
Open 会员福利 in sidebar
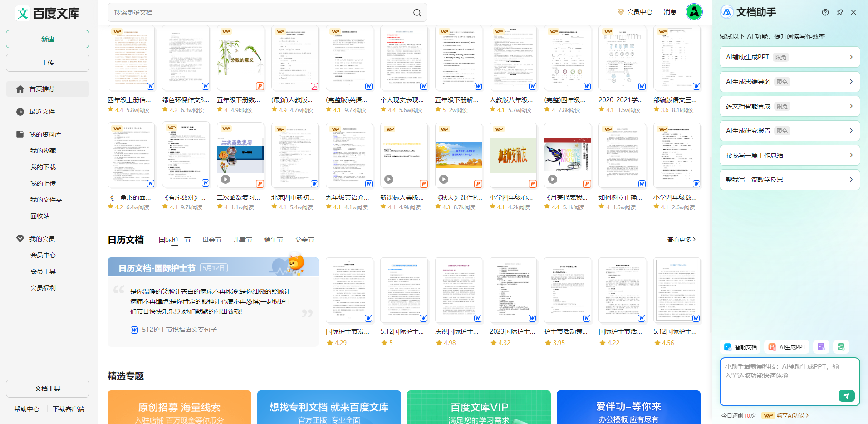(43, 288)
